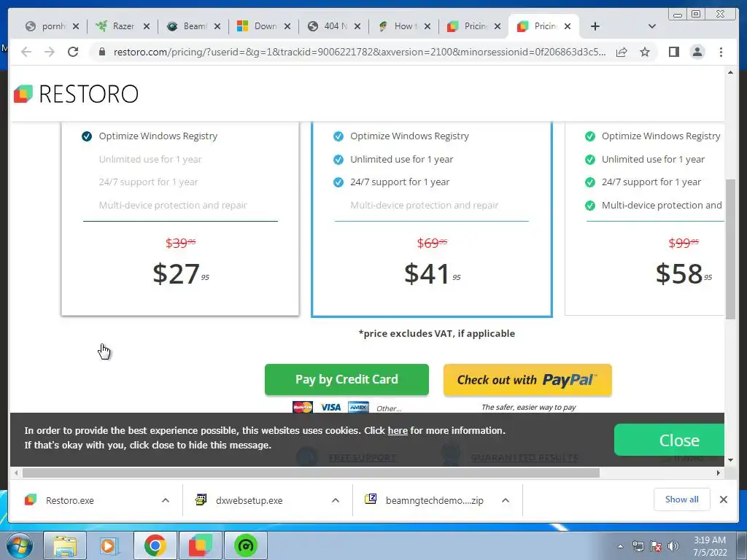
Task: Click the network tray icon
Action: (x=638, y=546)
